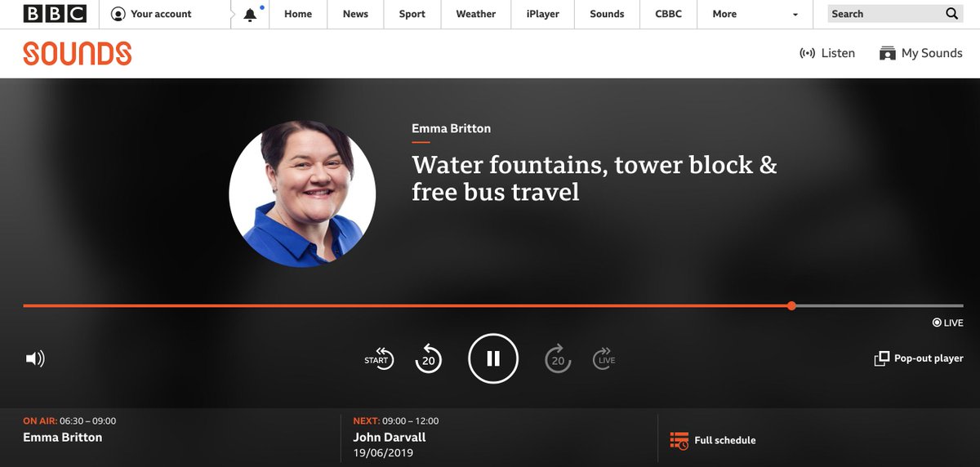Click the LIVE indicator under the progress bar
Viewport: 980px width, 467px height.
pos(948,322)
